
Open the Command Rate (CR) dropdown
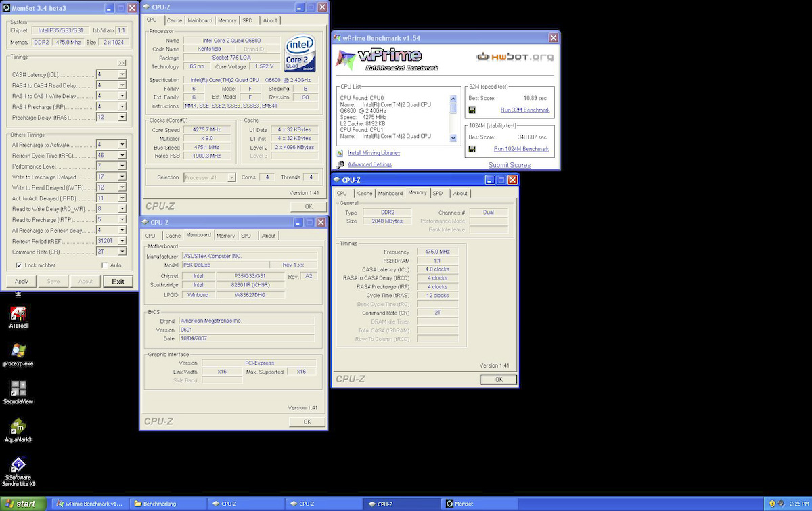[x=122, y=251]
